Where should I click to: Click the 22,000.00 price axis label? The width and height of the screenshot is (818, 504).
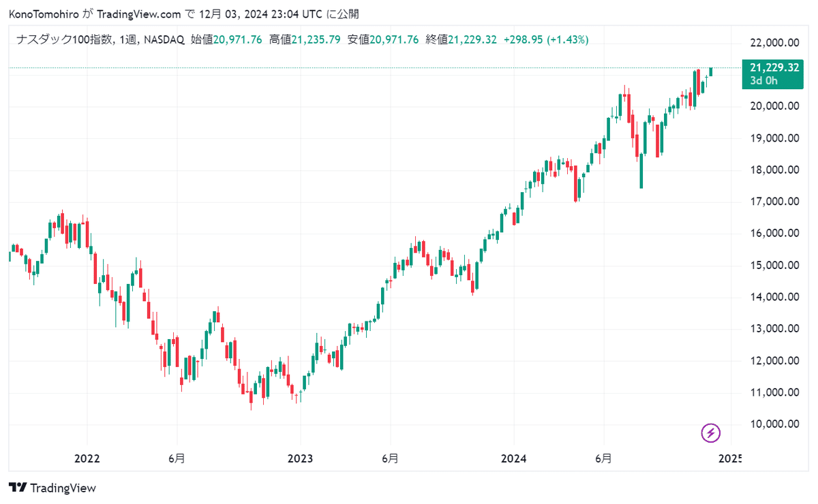pyautogui.click(x=774, y=42)
